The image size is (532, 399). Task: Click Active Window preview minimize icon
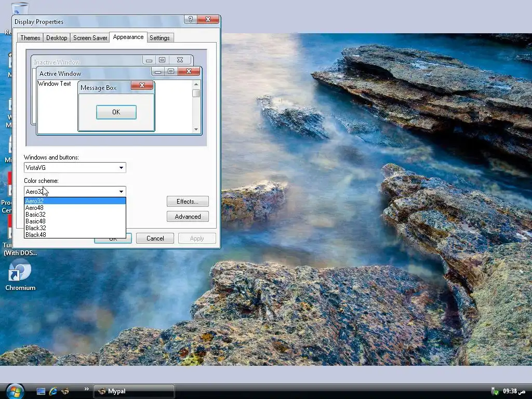158,71
